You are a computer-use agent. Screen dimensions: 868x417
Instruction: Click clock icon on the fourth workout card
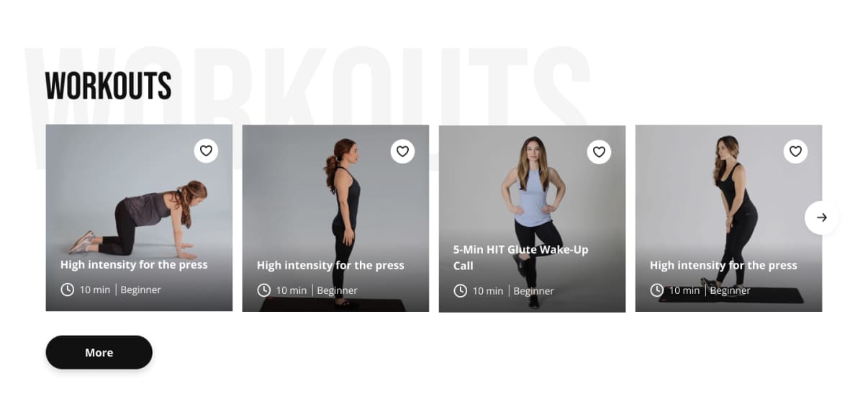[x=656, y=290]
